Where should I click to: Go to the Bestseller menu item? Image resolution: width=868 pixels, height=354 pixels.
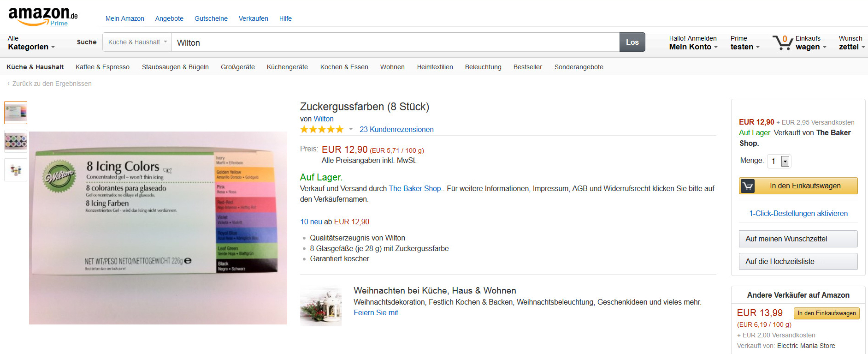(x=527, y=67)
